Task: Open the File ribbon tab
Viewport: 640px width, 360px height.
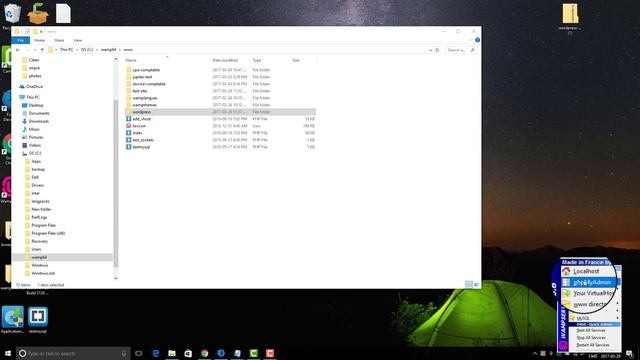Action: click(20, 40)
